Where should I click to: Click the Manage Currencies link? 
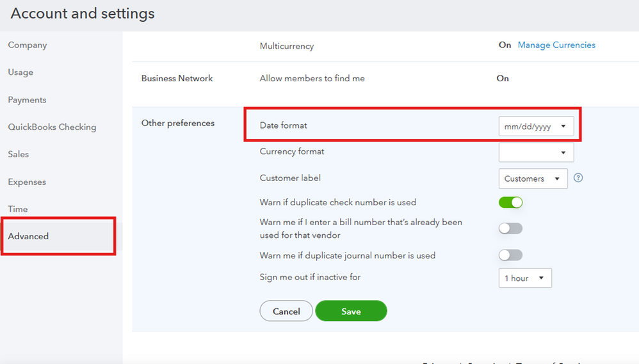(x=556, y=45)
